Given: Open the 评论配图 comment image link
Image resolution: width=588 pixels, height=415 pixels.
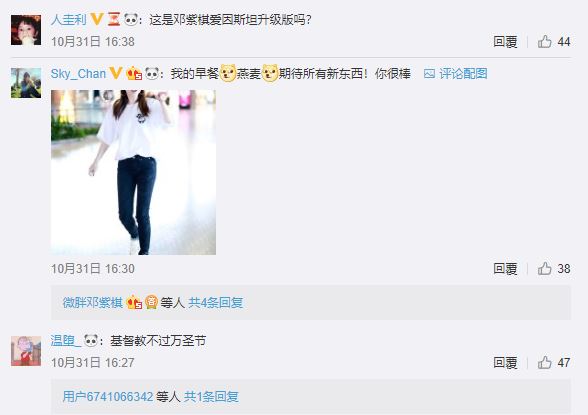Looking at the screenshot, I should click(455, 73).
